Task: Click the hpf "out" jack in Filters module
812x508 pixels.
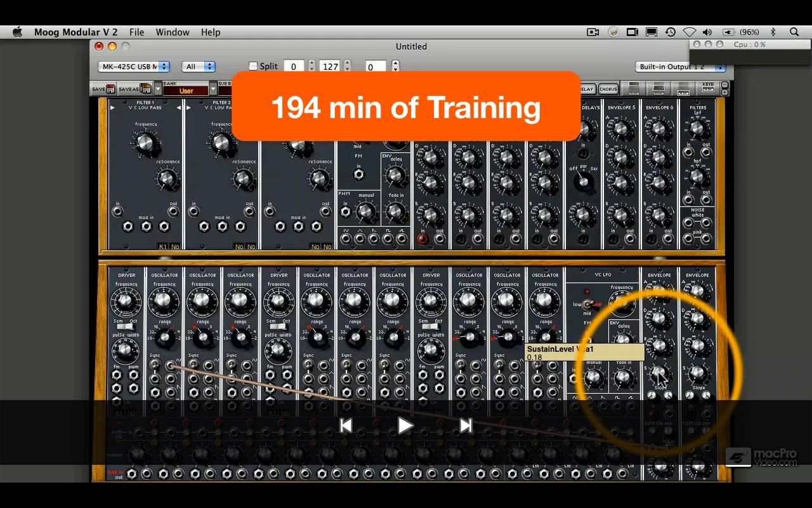Action: point(706,200)
